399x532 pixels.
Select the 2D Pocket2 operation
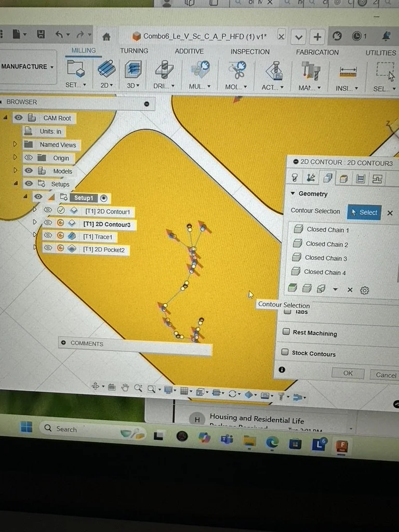104,250
